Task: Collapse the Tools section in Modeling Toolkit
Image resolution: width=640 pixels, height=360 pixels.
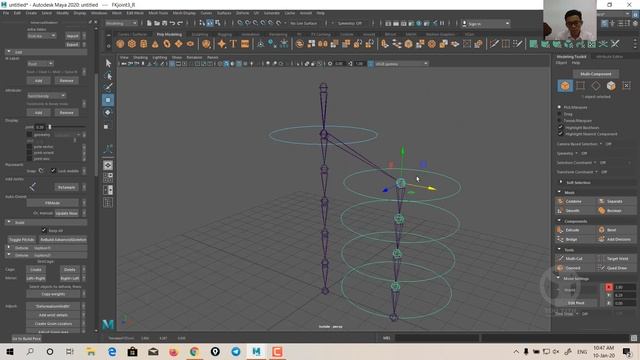Action: (559, 249)
